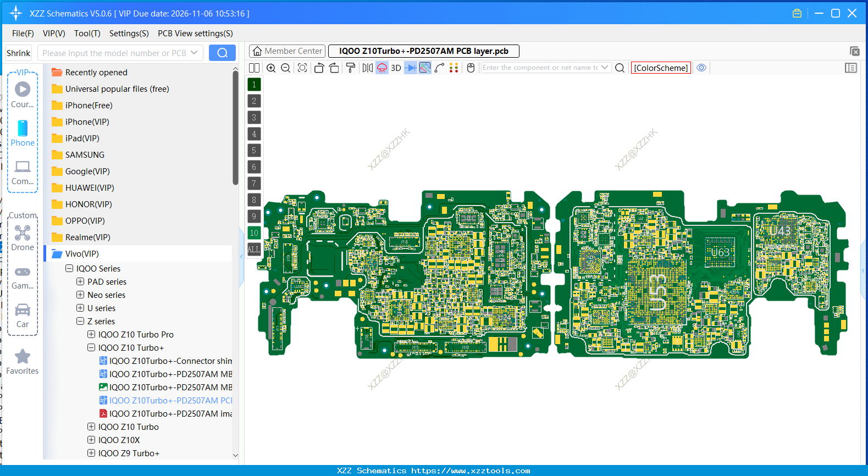Click the popout icon right of tabs
This screenshot has width=868, height=476.
click(854, 51)
